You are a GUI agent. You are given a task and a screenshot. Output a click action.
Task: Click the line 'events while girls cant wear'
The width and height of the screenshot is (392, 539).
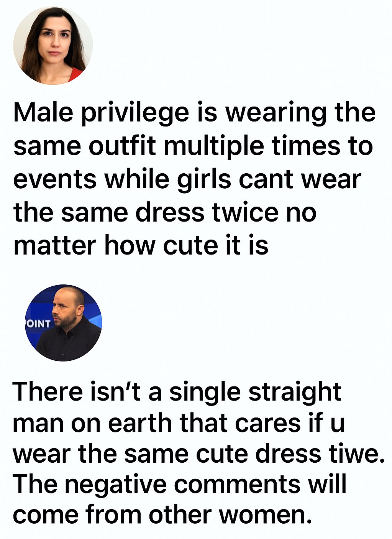[x=187, y=179]
